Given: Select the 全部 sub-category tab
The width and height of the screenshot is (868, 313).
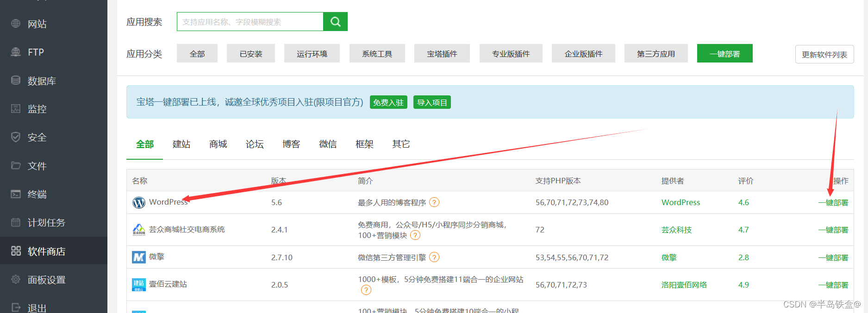Looking at the screenshot, I should [144, 144].
